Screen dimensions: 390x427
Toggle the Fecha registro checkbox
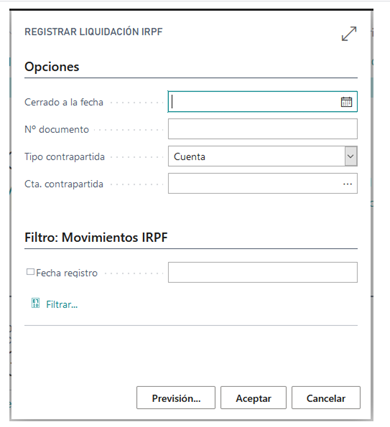30,272
